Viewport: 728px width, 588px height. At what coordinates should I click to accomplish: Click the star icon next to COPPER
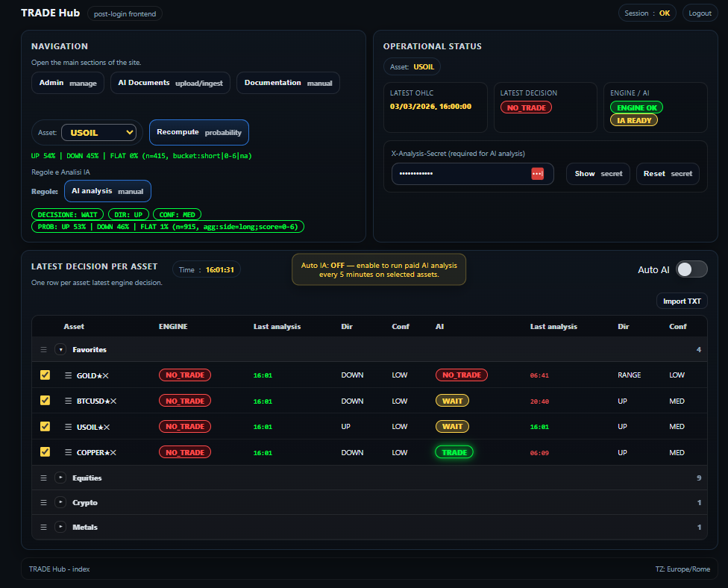pyautogui.click(x=107, y=452)
